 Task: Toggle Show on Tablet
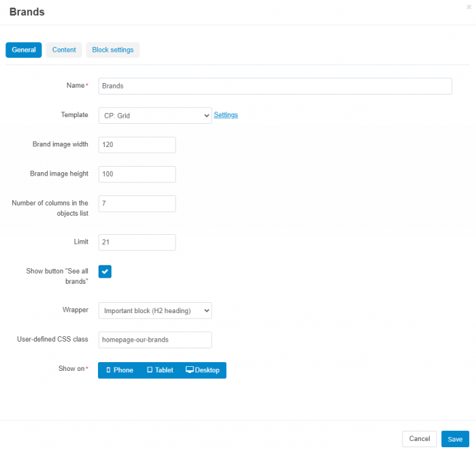click(160, 370)
